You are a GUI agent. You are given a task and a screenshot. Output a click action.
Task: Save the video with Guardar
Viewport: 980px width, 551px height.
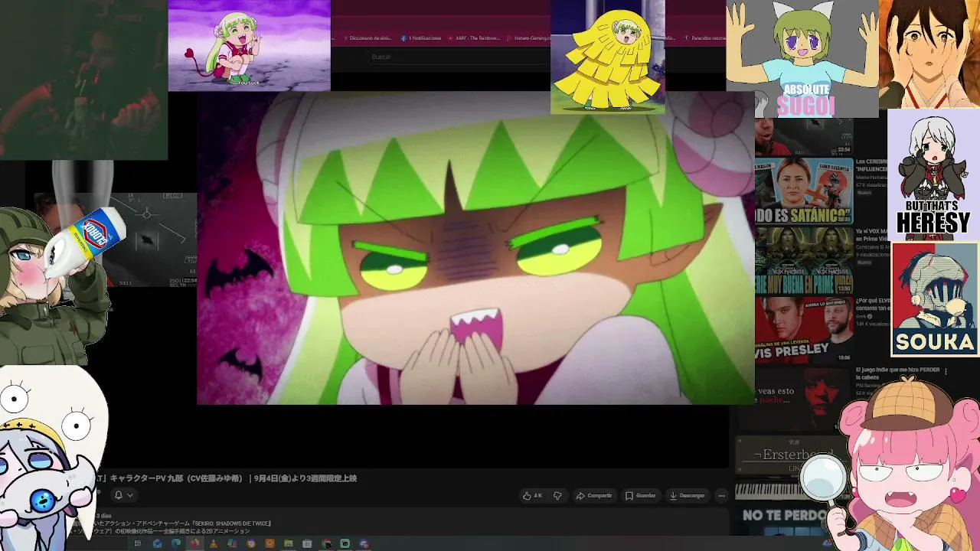pos(640,495)
